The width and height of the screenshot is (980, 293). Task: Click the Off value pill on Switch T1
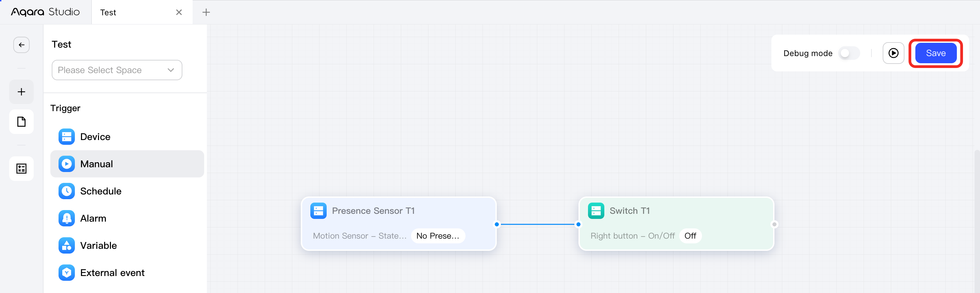[690, 236]
